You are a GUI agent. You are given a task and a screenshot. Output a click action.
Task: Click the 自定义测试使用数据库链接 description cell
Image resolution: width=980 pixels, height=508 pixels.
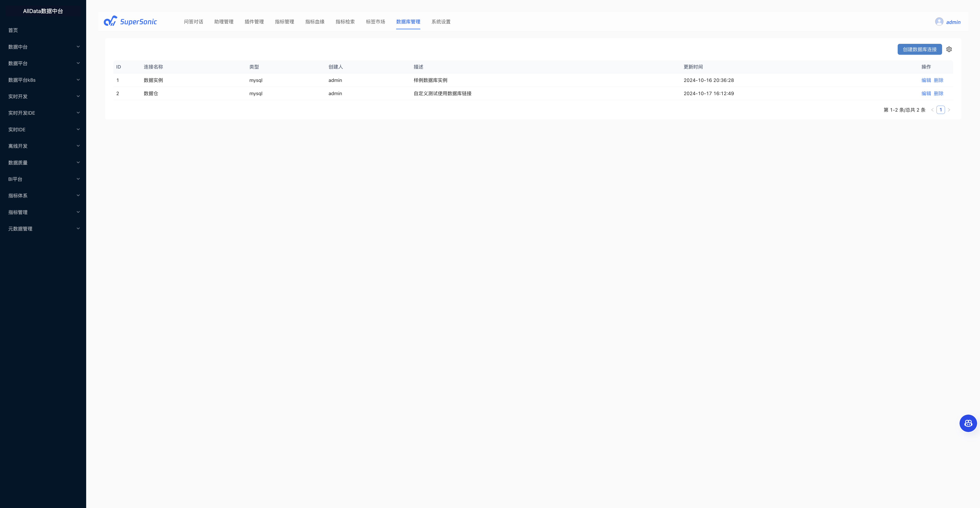tap(443, 94)
